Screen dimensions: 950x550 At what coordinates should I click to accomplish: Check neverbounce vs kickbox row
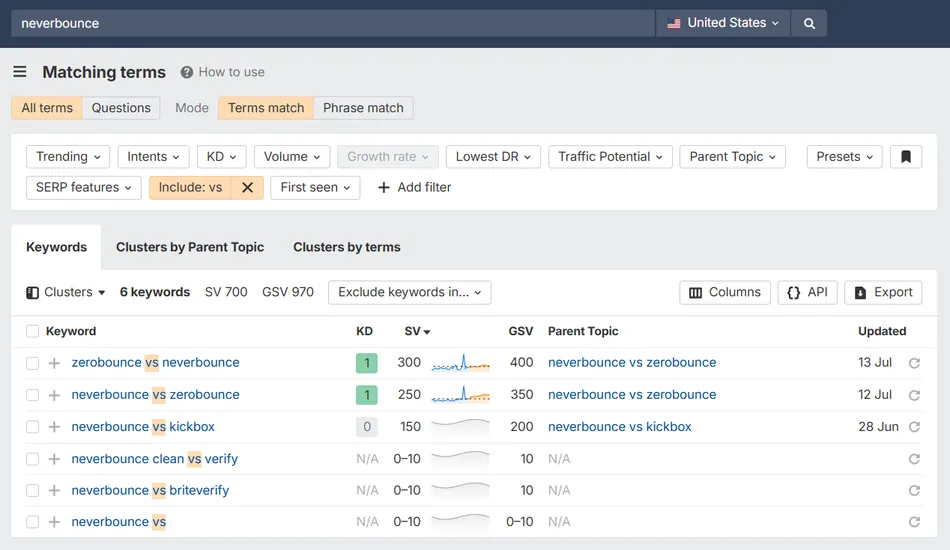pyautogui.click(x=32, y=427)
